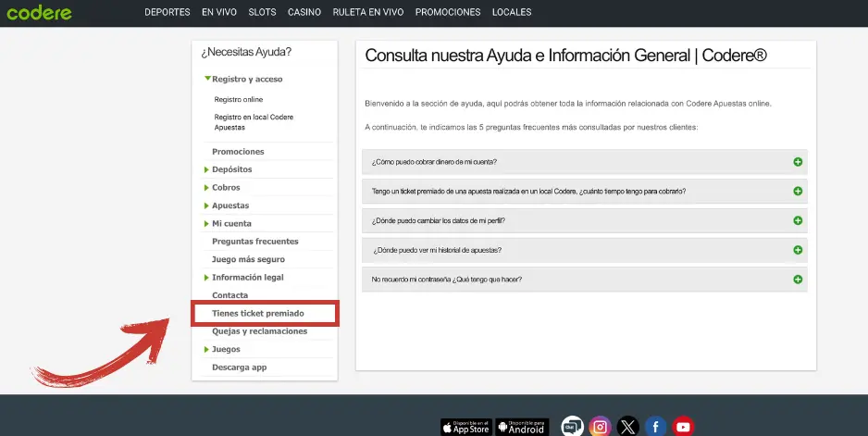Open Contacta in help sidebar

coord(229,295)
